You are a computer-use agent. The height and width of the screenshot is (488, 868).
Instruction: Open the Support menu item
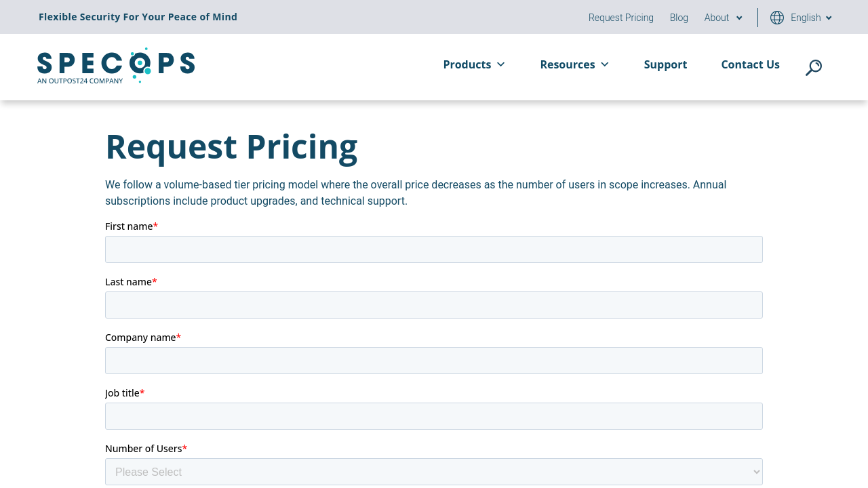(x=665, y=64)
